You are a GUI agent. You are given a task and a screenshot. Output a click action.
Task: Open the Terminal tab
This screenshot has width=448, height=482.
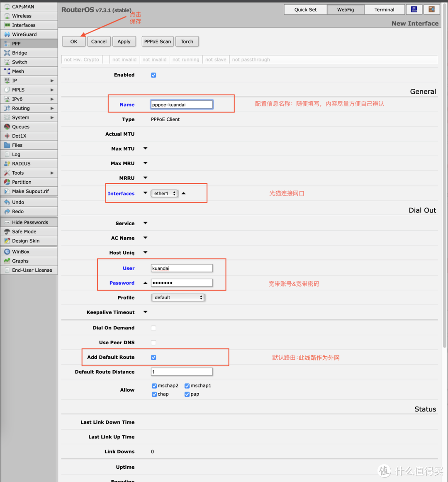[385, 10]
